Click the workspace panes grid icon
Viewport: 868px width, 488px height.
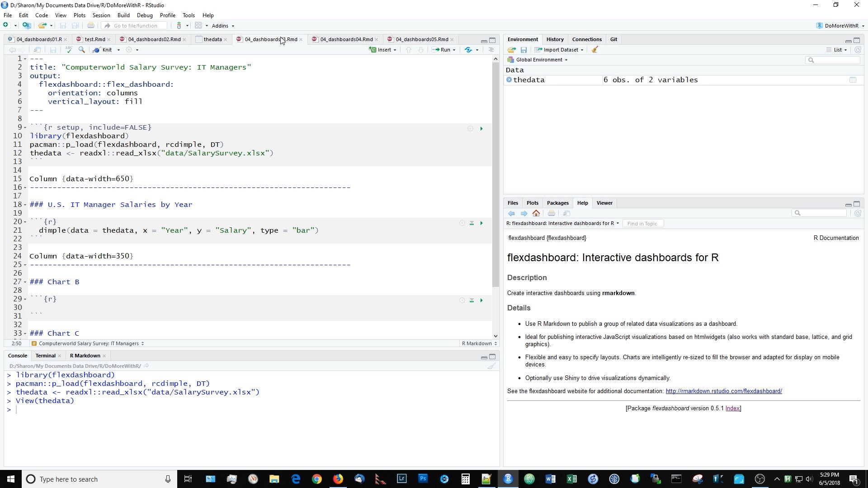click(198, 25)
